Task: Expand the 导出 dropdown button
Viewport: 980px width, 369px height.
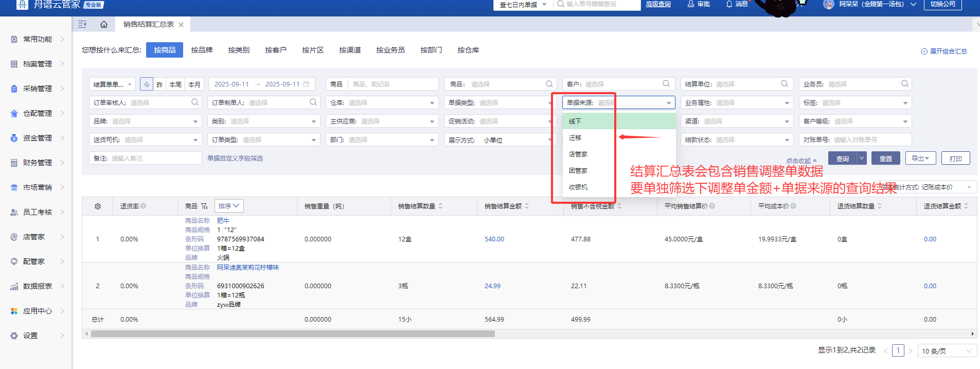Action: click(920, 159)
